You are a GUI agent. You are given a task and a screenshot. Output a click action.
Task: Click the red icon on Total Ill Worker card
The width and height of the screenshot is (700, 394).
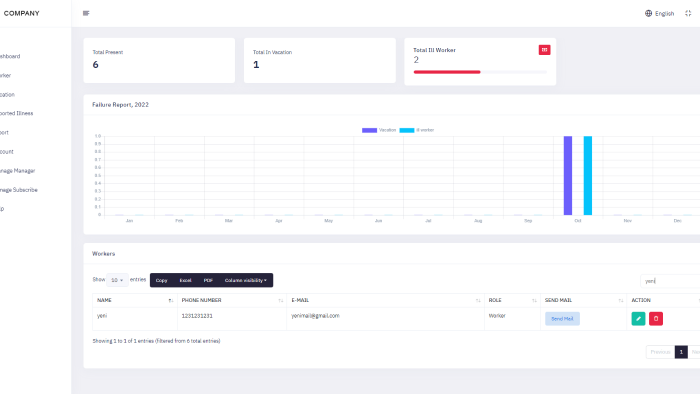click(544, 50)
